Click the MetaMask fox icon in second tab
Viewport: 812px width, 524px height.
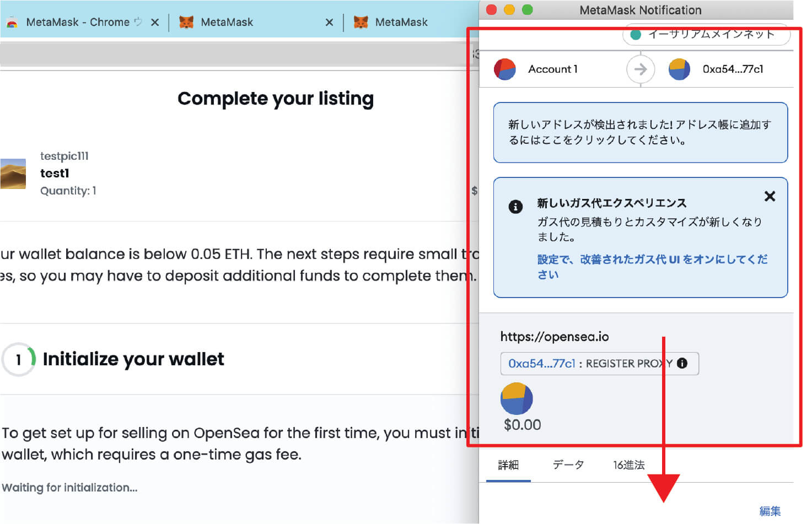click(x=186, y=22)
